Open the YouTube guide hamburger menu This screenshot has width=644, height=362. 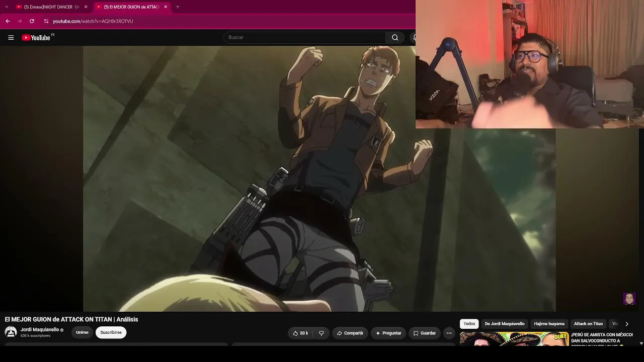pyautogui.click(x=11, y=38)
